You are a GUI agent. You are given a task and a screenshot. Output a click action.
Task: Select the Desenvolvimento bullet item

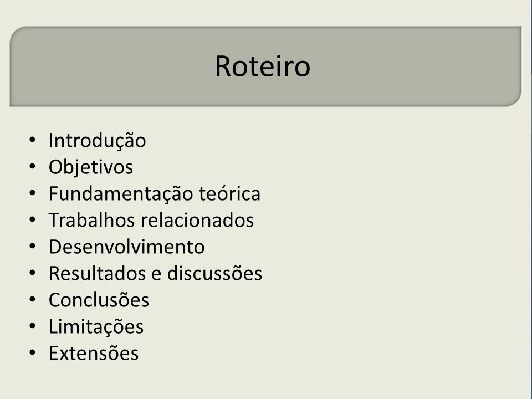[x=126, y=247]
